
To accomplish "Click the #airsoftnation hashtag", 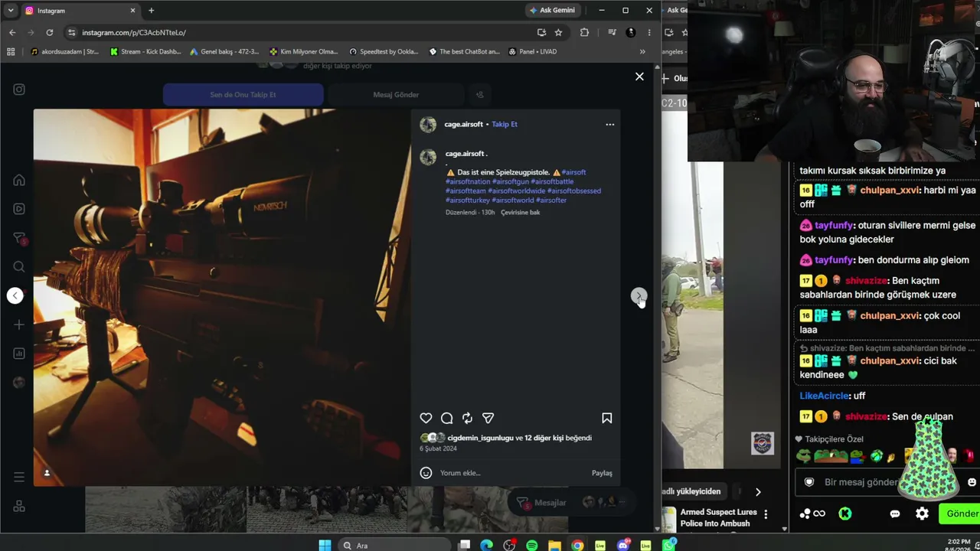I will [x=468, y=182].
